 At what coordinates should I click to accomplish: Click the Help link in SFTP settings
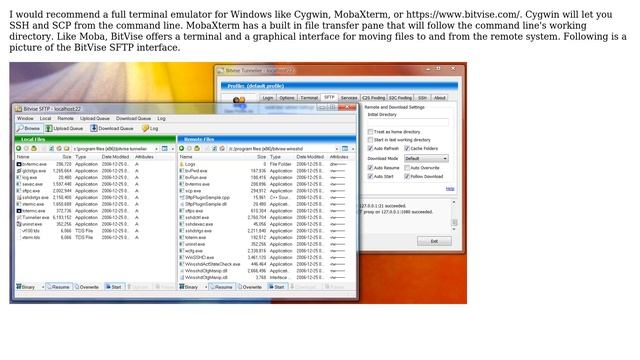pyautogui.click(x=449, y=189)
